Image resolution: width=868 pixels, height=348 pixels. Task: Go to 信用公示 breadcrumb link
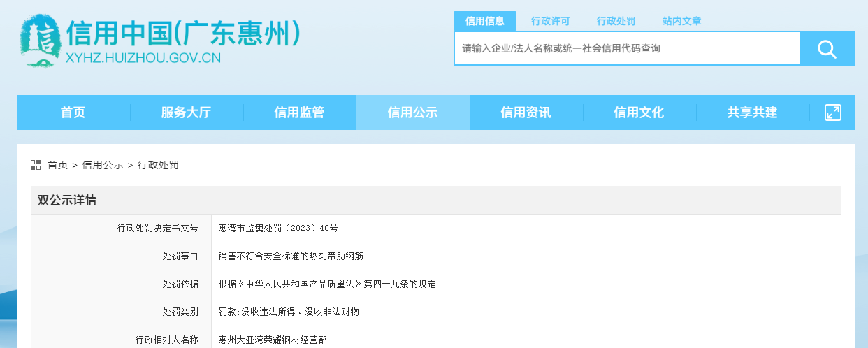103,165
